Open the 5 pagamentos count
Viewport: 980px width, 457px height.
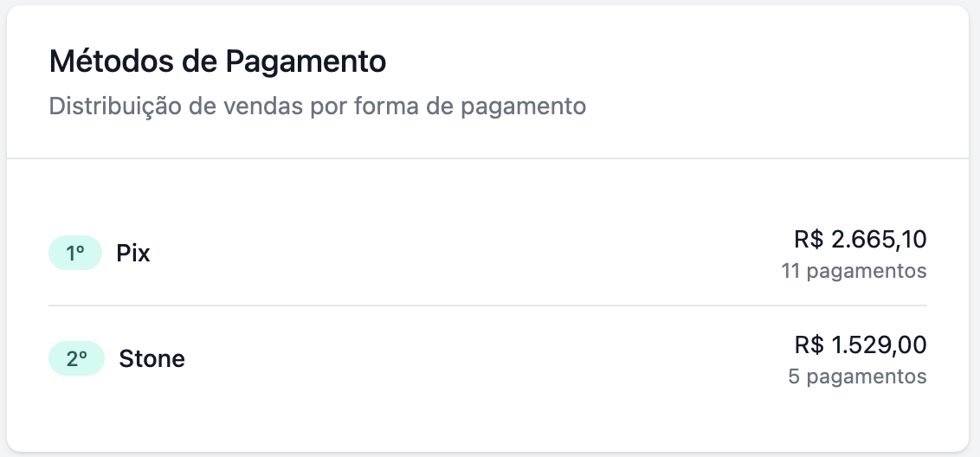click(x=857, y=377)
